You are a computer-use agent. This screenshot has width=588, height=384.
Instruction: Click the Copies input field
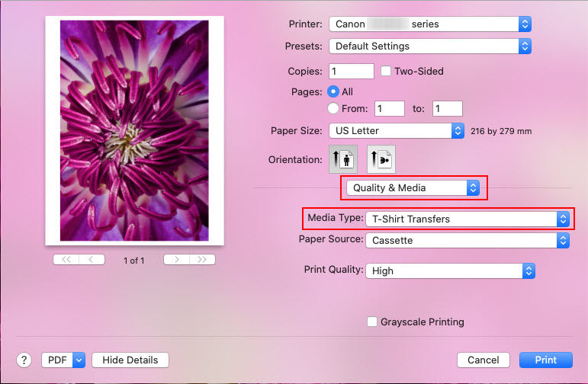tap(352, 71)
